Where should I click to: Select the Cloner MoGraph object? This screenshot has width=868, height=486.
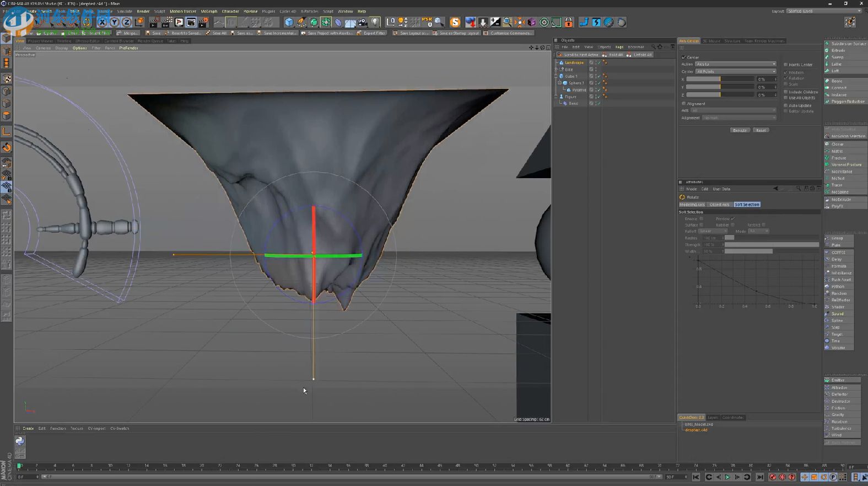pyautogui.click(x=837, y=144)
